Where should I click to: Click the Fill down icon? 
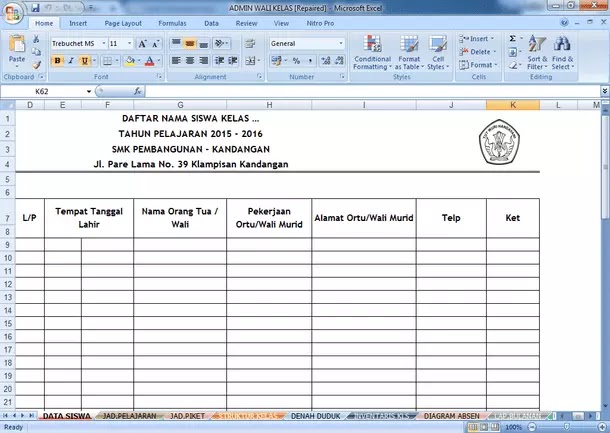[x=513, y=52]
